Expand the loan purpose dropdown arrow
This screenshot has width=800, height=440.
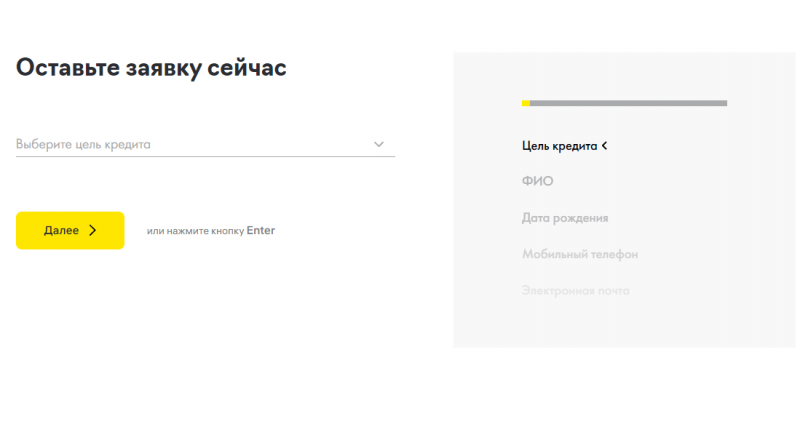point(379,144)
